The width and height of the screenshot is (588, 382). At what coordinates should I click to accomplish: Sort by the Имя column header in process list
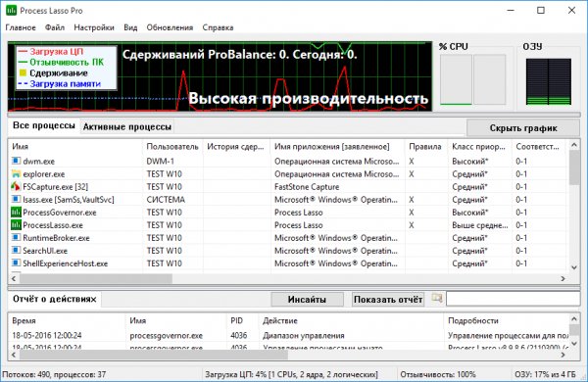pos(75,147)
